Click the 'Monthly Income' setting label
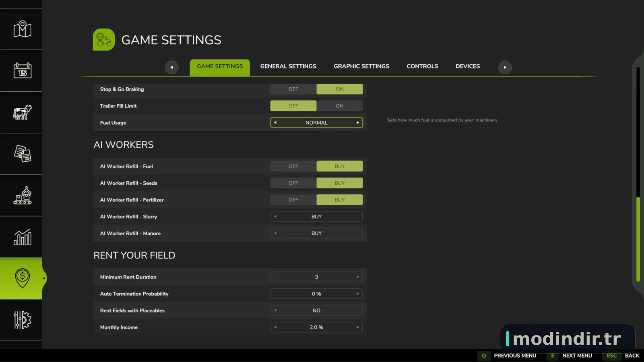Image resolution: width=644 pixels, height=362 pixels. [x=119, y=327]
